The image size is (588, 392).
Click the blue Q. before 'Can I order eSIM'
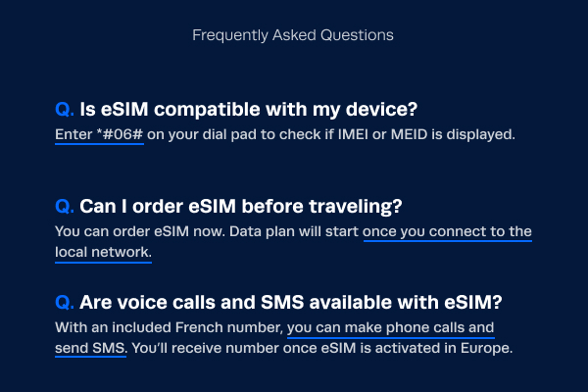point(65,207)
